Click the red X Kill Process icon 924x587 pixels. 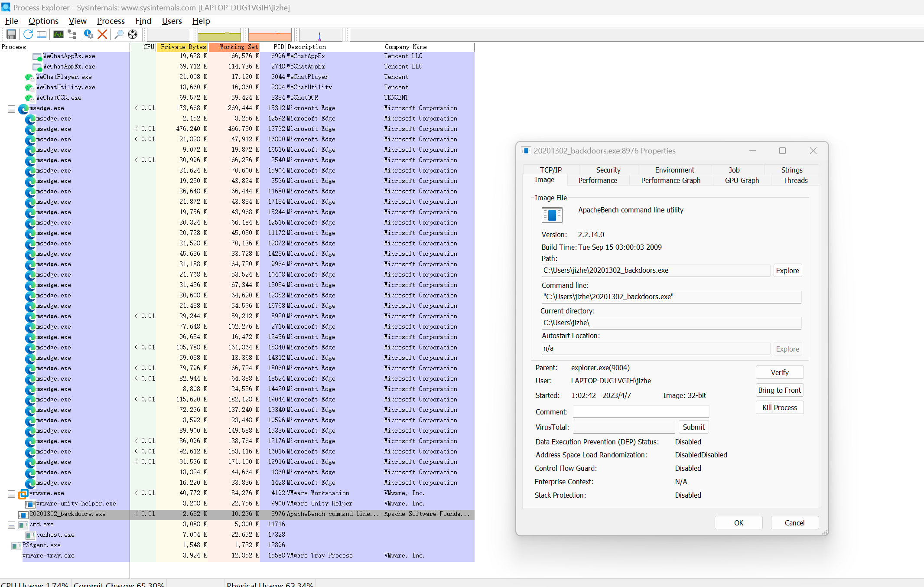(102, 34)
